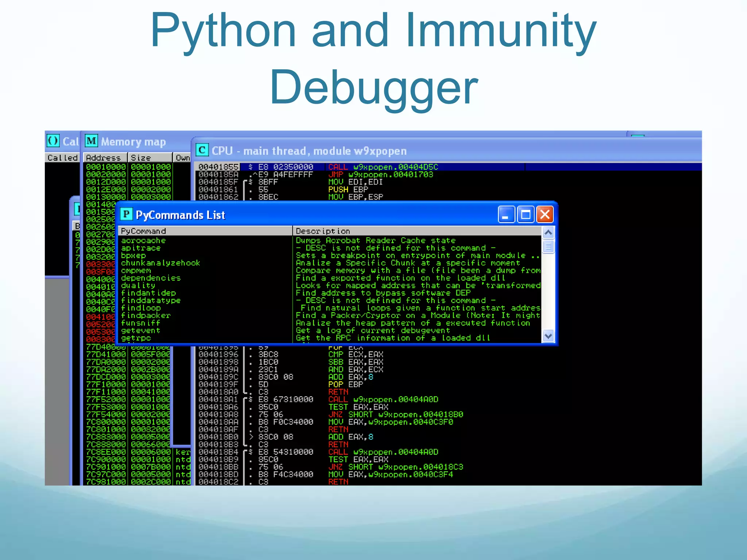Click the Size column header in Memory map
Image resolution: width=747 pixels, height=560 pixels.
pyautogui.click(x=150, y=157)
